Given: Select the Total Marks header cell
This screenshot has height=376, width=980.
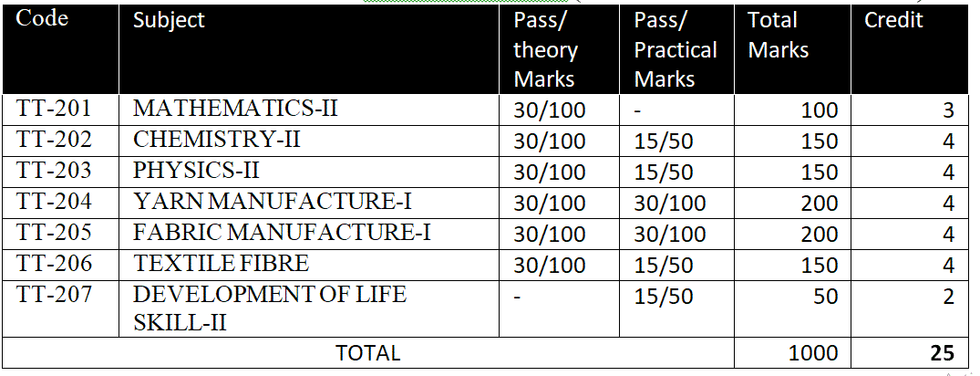Looking at the screenshot, I should pyautogui.click(x=792, y=48).
